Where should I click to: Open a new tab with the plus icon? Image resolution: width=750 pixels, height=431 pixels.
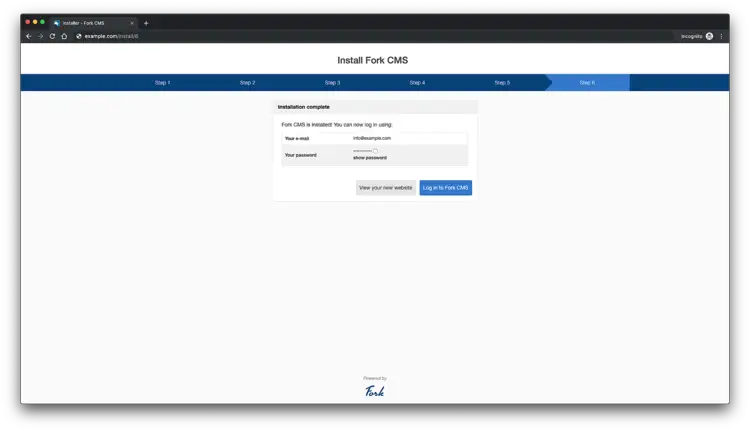coord(146,23)
